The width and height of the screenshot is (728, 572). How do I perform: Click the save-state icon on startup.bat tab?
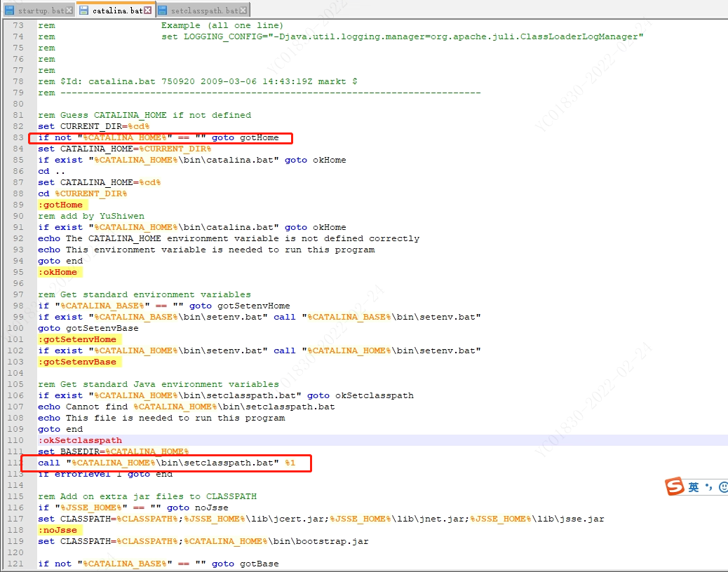(9, 11)
